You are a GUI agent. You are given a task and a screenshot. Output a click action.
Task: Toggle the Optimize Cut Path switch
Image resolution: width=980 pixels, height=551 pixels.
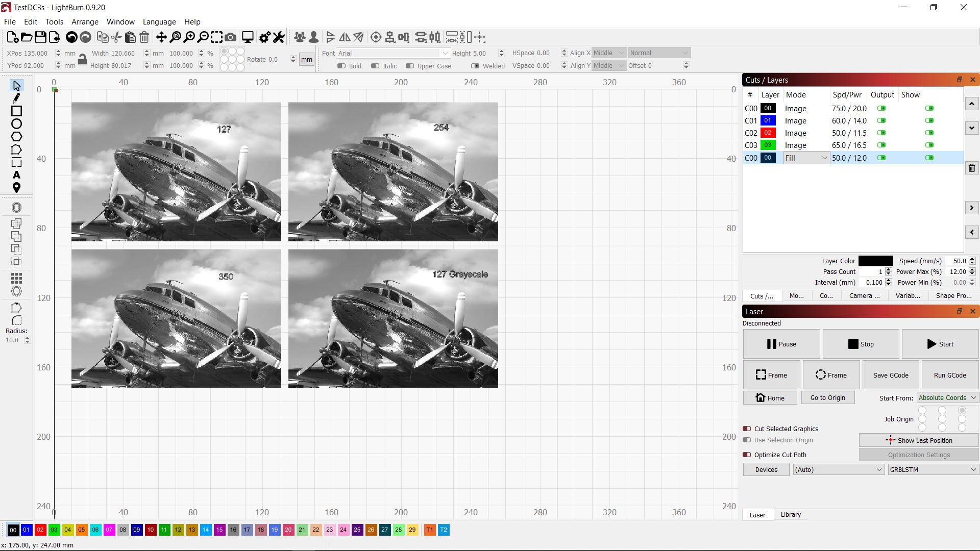(x=747, y=455)
